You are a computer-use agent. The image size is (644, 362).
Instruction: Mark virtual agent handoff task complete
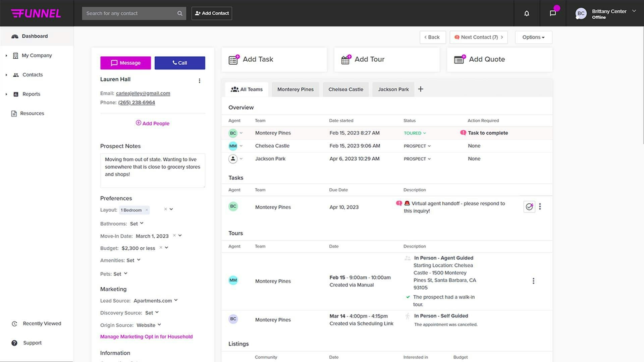click(x=529, y=207)
